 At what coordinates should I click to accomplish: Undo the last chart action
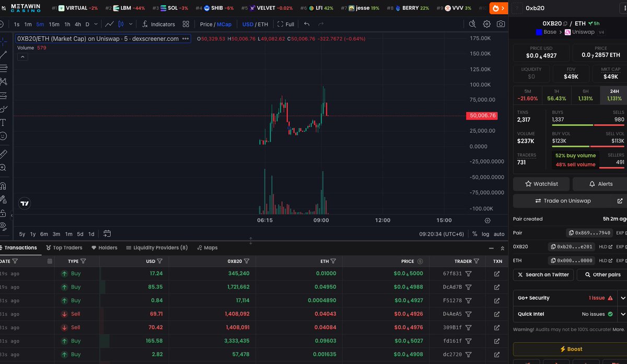pos(307,24)
